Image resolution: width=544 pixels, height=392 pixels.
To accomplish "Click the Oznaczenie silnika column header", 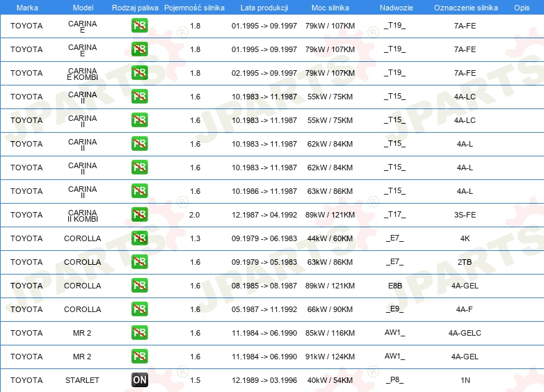I will click(x=466, y=8).
